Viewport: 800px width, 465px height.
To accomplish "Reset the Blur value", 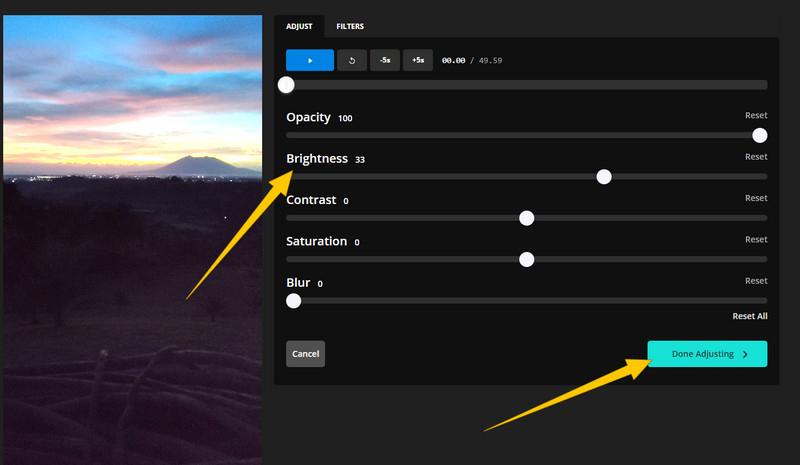I will click(x=756, y=281).
